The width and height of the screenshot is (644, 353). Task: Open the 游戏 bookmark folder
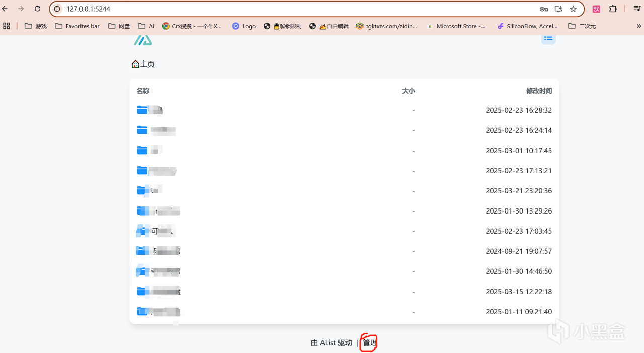[36, 26]
